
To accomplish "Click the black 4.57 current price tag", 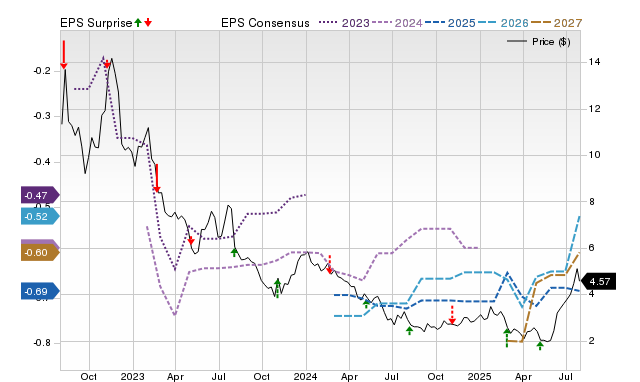I will pos(598,282).
